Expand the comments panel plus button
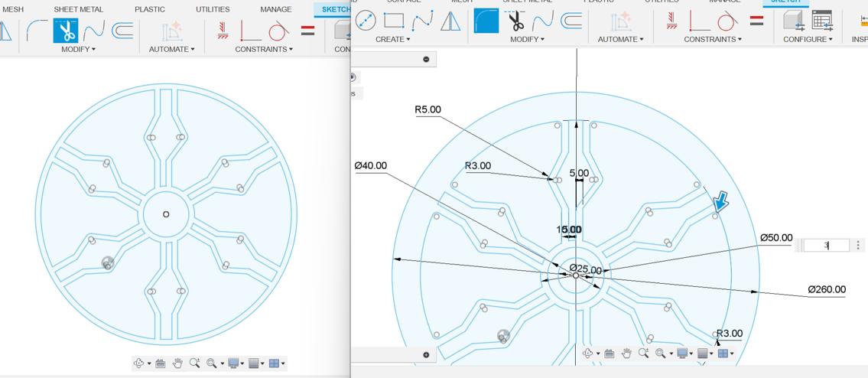This screenshot has width=868, height=378. [x=426, y=355]
